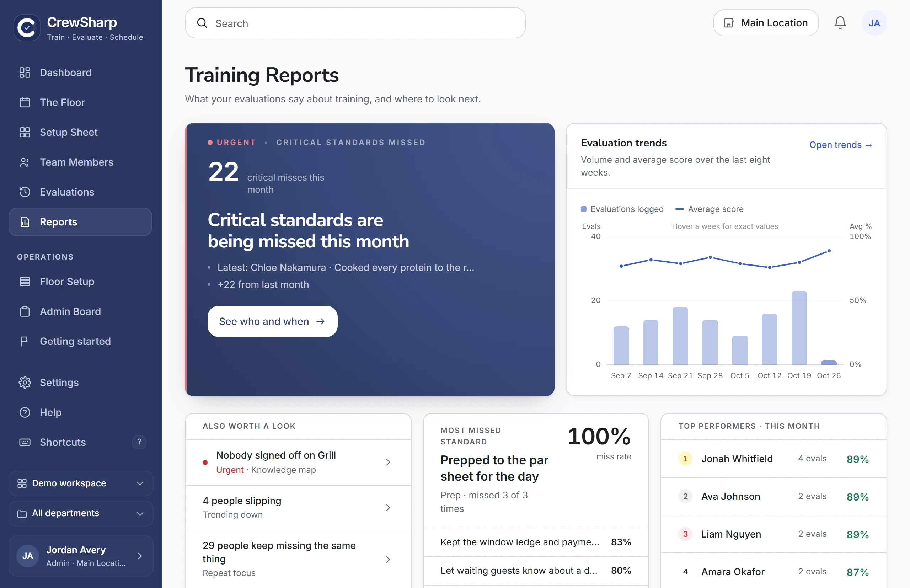Select the Sep 21 bar in chart
Viewport: 910px width, 588px height.
(x=680, y=336)
